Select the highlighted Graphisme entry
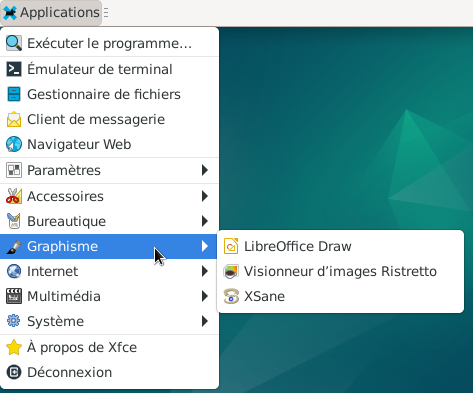 109,246
